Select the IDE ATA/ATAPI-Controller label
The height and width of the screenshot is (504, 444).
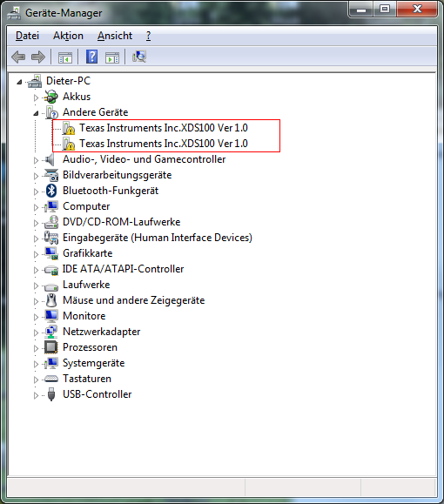tap(123, 269)
